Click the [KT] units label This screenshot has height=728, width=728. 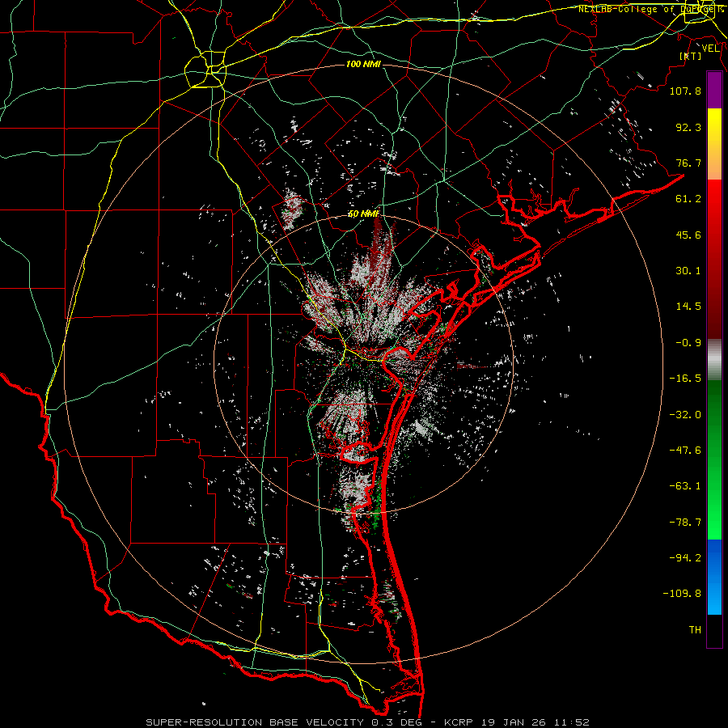coord(690,56)
